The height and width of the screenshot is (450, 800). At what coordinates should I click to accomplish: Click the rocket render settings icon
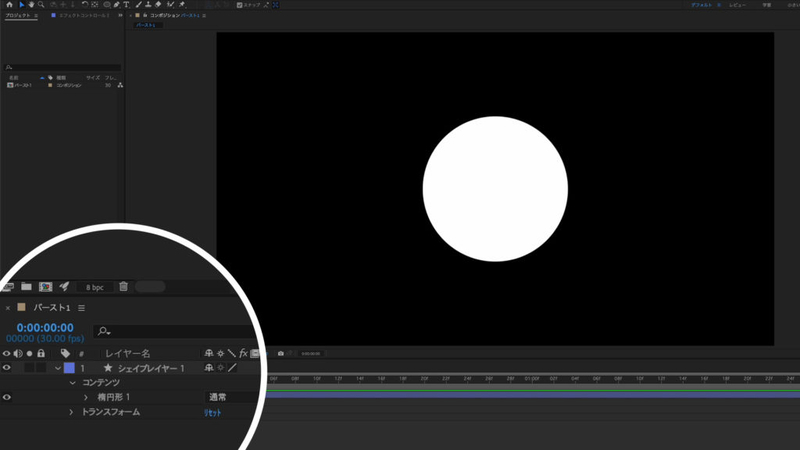pos(64,287)
